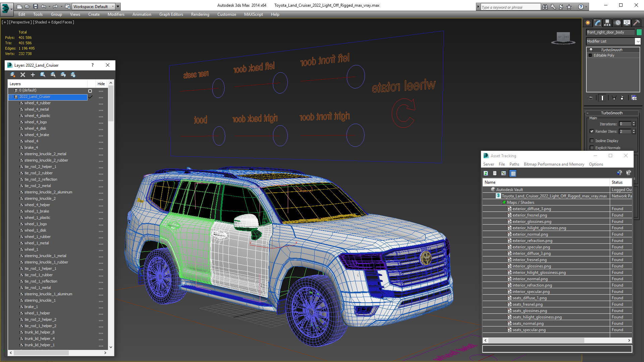644x362 pixels.
Task: Toggle hide for wheel_1 row
Action: (101, 250)
